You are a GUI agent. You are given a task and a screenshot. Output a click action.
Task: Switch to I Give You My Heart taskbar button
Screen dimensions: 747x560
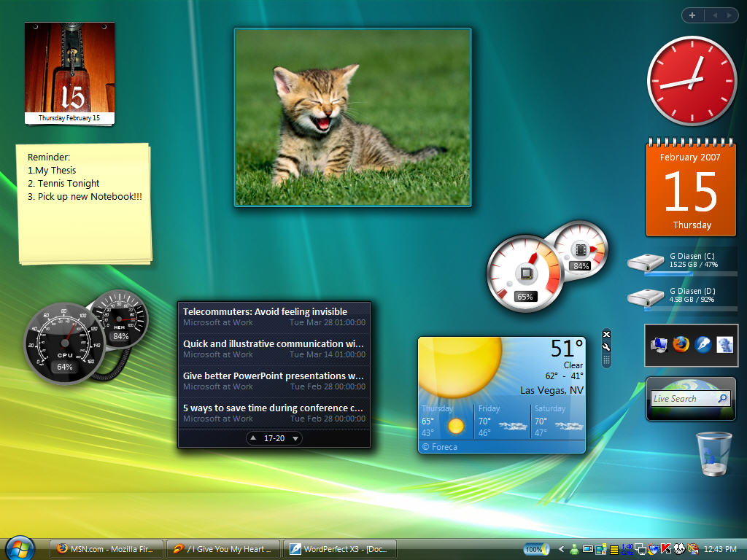point(222,549)
